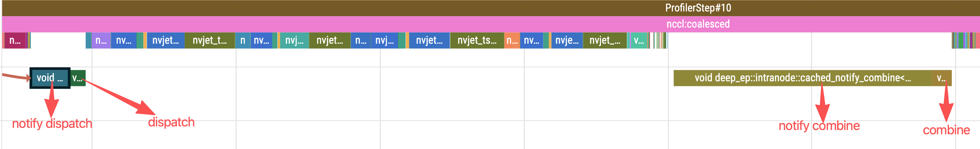This screenshot has height=149, width=980.
Task: Select the blue "nvje..." kernel slice
Action: 567,40
